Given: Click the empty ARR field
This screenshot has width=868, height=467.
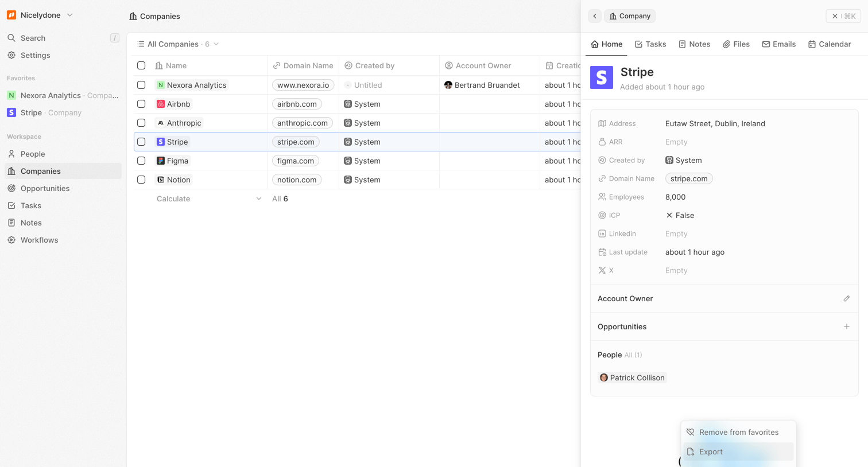Looking at the screenshot, I should tap(676, 142).
